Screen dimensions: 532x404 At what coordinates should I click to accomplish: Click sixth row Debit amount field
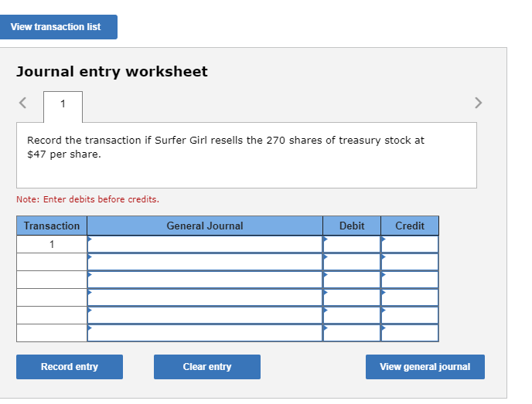352,333
